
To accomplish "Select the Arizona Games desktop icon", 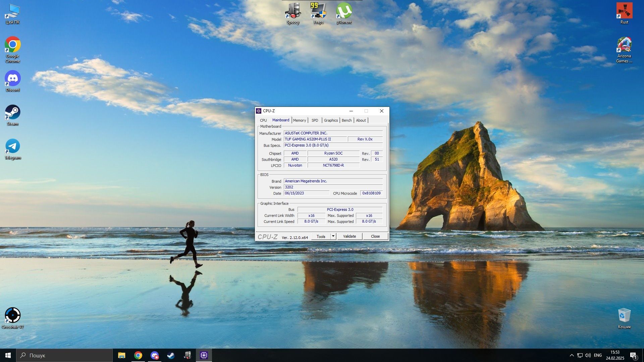I will point(624,50).
